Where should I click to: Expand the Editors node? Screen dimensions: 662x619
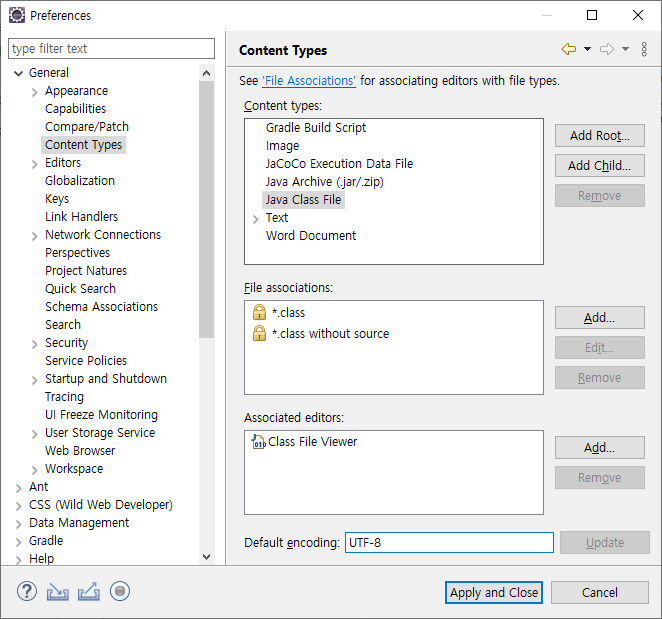point(35,164)
